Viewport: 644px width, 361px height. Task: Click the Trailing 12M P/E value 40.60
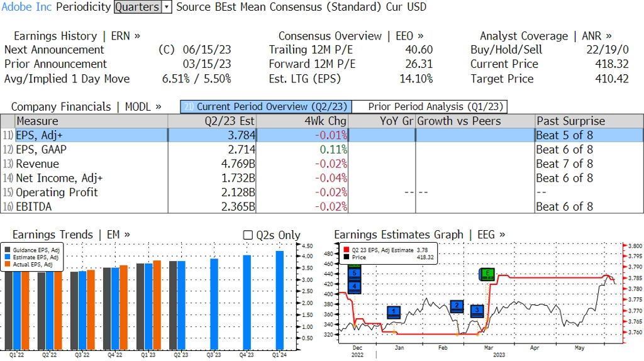[x=419, y=50]
